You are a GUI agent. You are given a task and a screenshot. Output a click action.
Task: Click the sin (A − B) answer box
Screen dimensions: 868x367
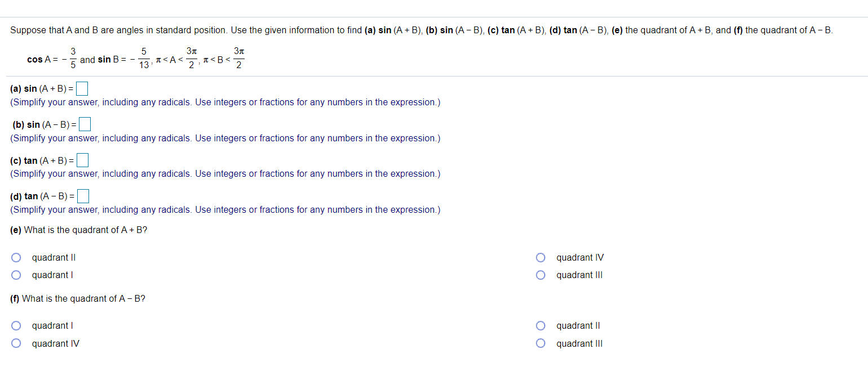pyautogui.click(x=85, y=124)
